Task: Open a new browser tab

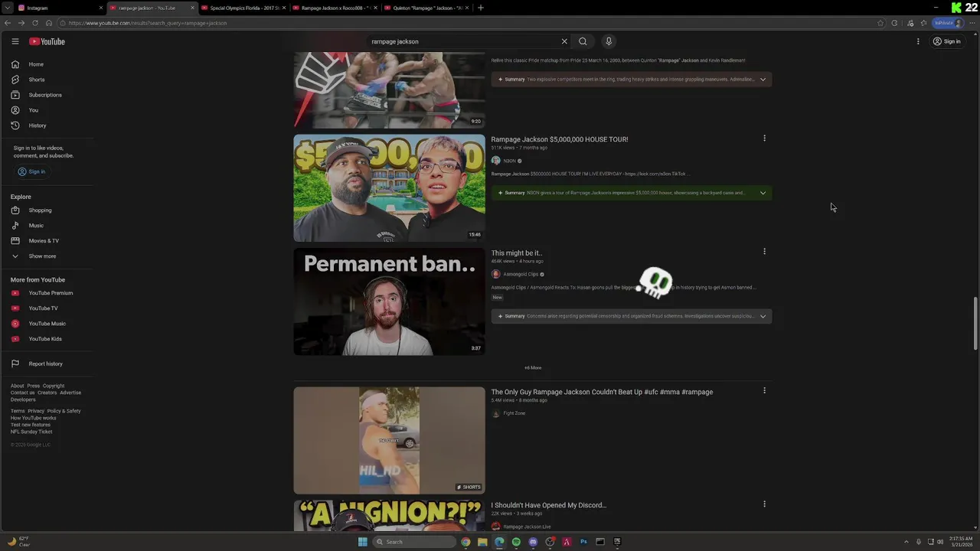Action: [x=481, y=8]
